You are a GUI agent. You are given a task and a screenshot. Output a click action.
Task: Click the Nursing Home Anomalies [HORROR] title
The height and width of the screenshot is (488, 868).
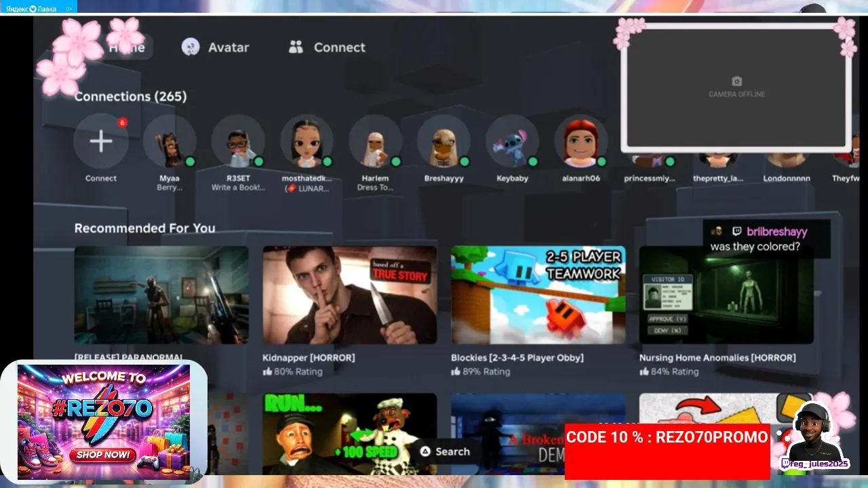coord(717,357)
